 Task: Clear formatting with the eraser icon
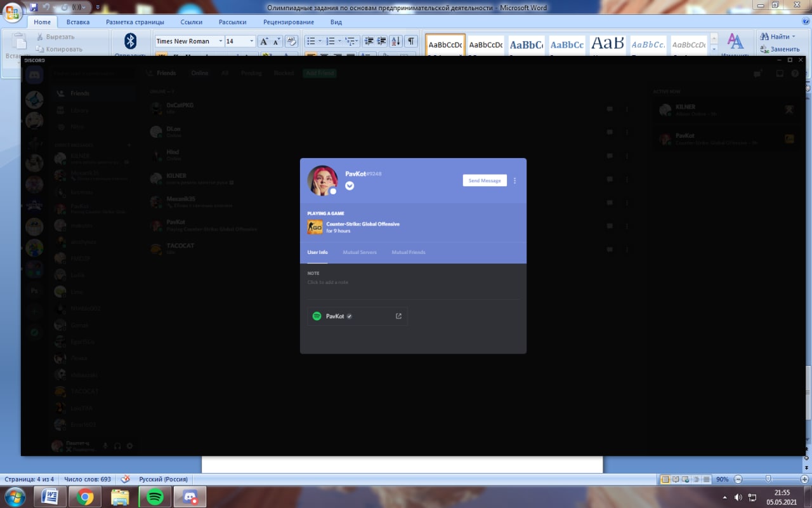[x=291, y=41]
